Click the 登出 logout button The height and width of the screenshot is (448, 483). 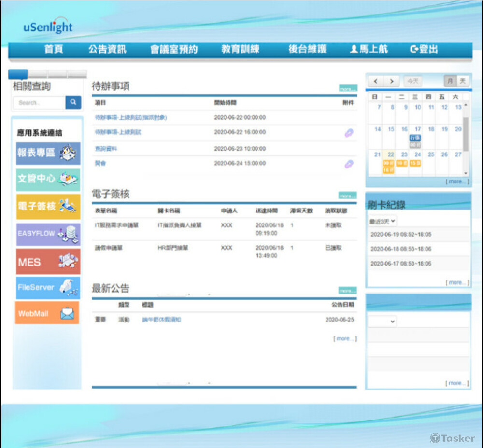424,49
